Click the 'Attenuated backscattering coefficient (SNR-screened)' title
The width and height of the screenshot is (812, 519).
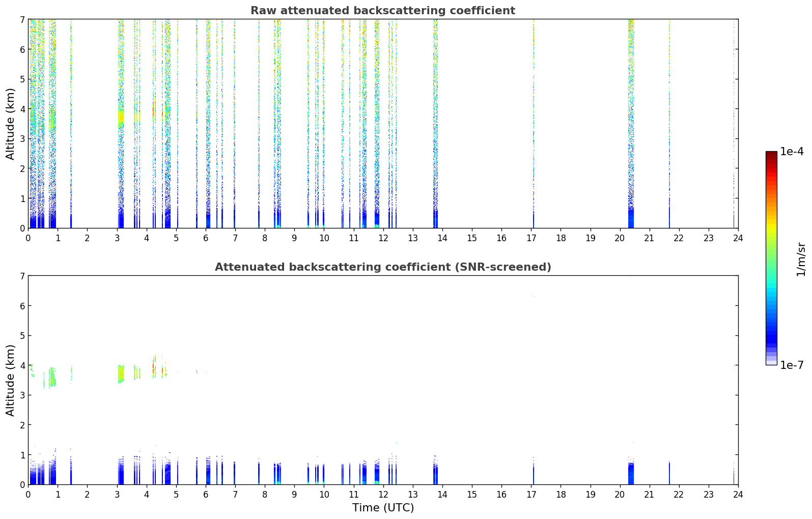383,267
